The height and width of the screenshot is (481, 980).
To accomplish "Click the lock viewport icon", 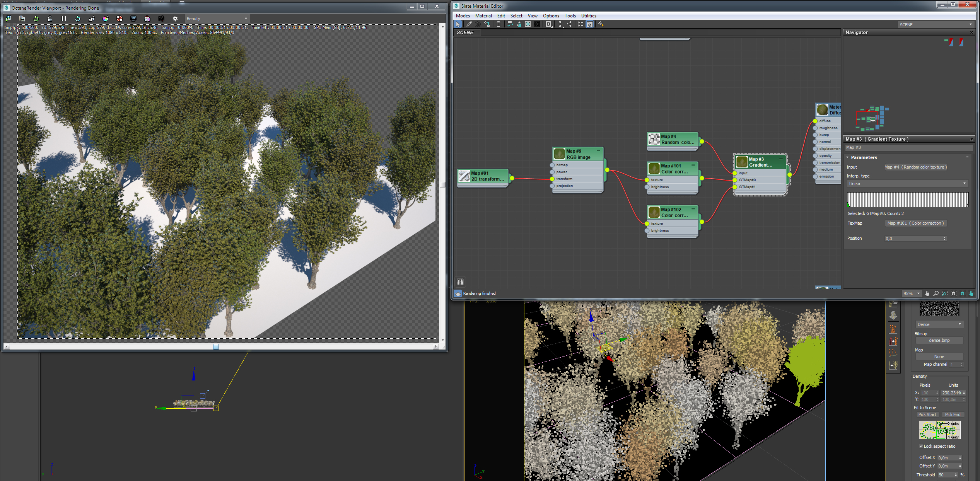I will [50, 19].
